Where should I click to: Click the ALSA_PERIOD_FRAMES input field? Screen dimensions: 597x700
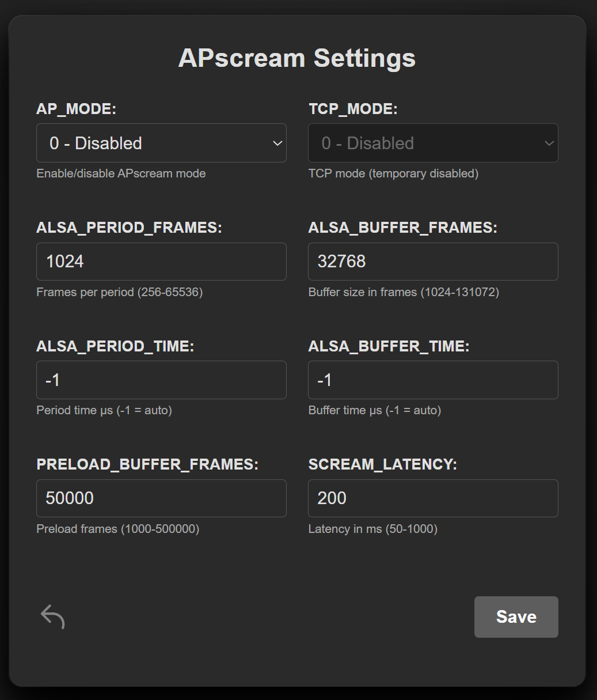161,262
